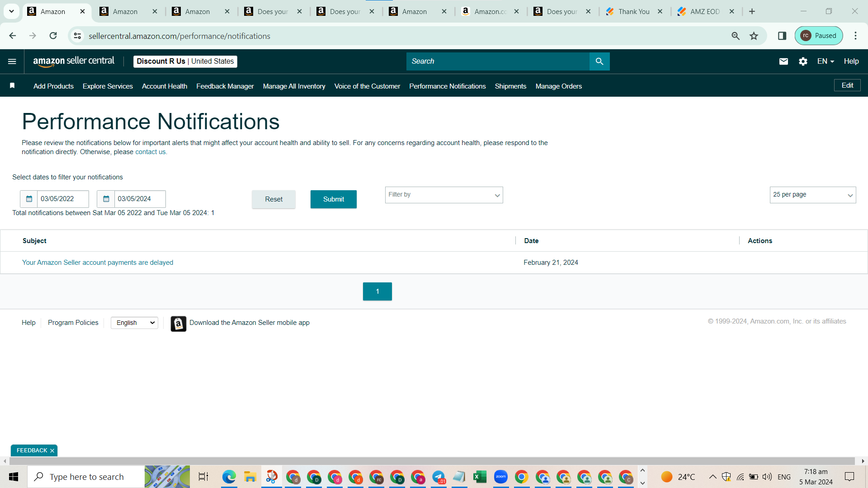868x488 pixels.
Task: Show hidden system tray icons
Action: pyautogui.click(x=712, y=477)
